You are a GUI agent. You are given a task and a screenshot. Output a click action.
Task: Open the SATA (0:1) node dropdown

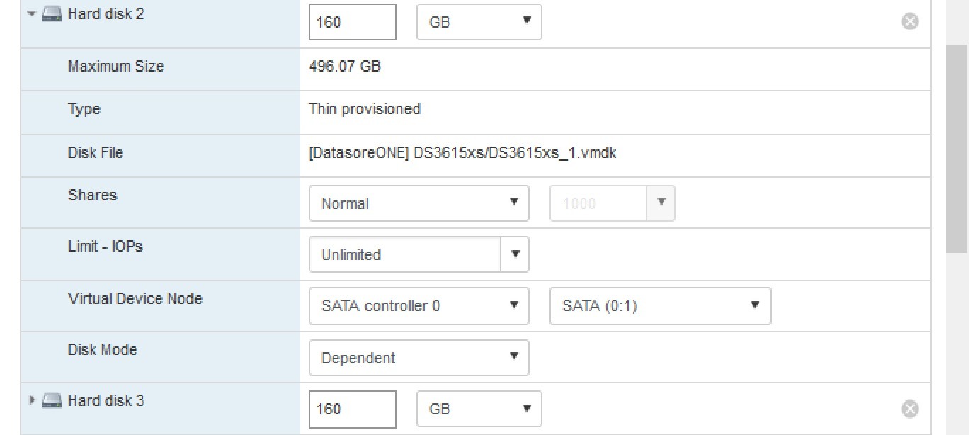(660, 306)
